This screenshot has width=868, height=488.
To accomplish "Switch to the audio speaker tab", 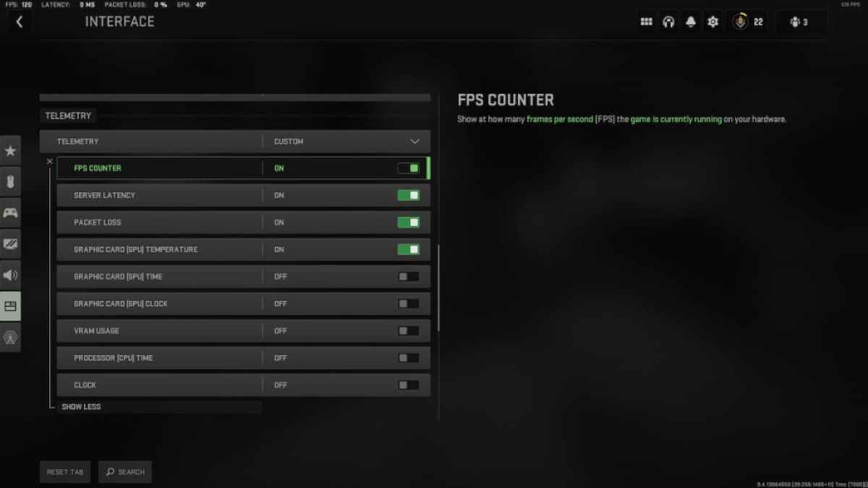I will tap(10, 275).
